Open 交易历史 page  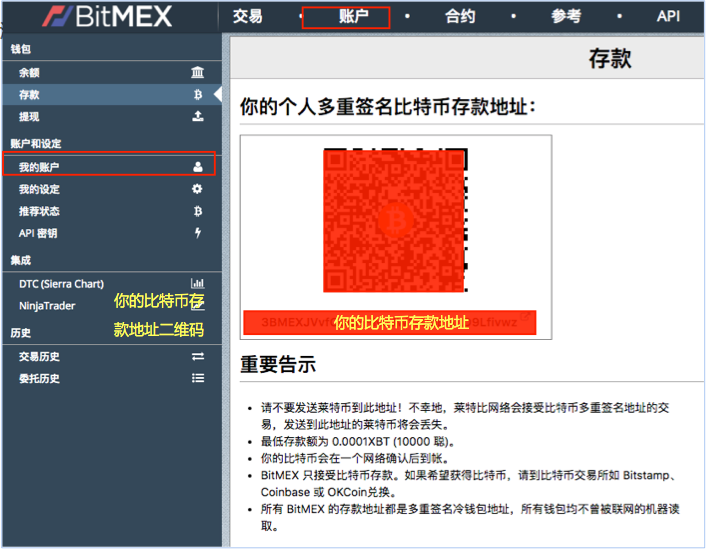click(112, 356)
